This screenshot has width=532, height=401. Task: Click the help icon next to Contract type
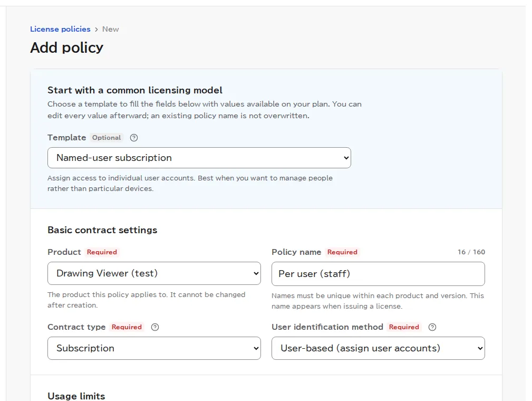click(x=155, y=327)
